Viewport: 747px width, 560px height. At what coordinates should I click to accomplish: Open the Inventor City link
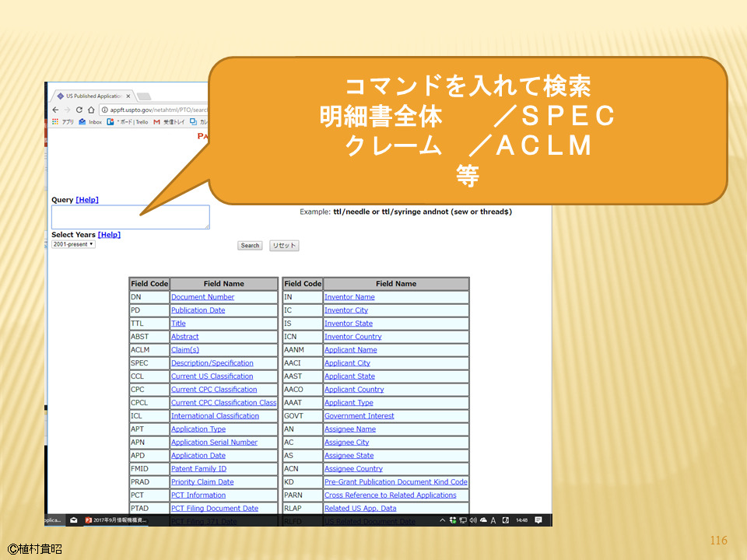(x=346, y=310)
